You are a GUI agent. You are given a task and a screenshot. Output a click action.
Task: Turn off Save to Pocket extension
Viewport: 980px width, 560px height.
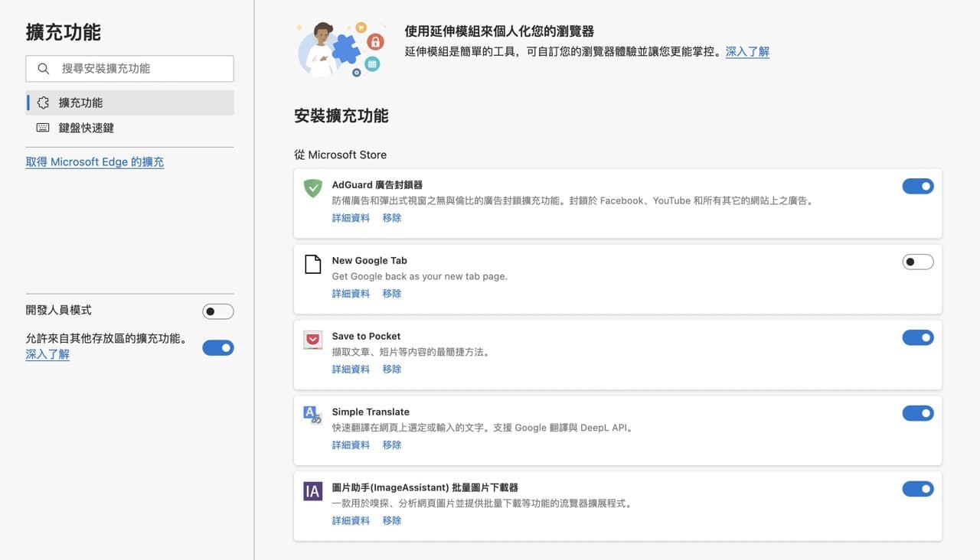coord(918,337)
